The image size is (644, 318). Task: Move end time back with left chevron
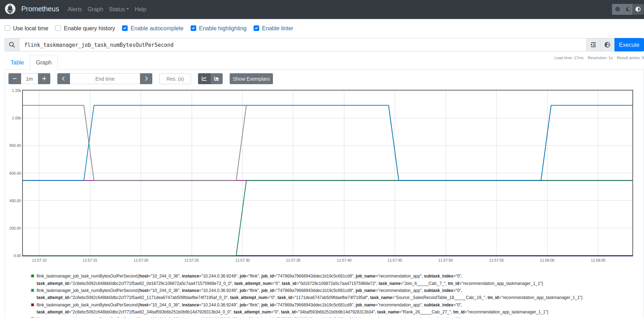[64, 79]
